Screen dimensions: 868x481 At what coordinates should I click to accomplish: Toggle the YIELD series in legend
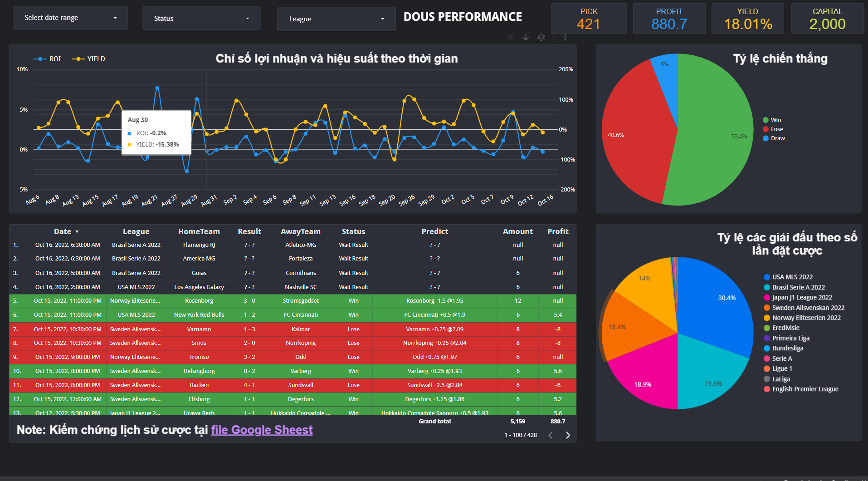coord(88,59)
